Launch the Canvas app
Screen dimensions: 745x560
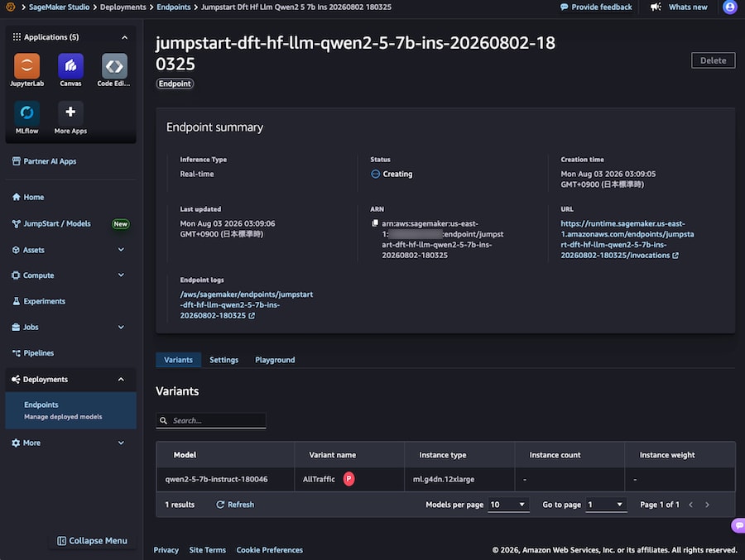click(x=70, y=66)
